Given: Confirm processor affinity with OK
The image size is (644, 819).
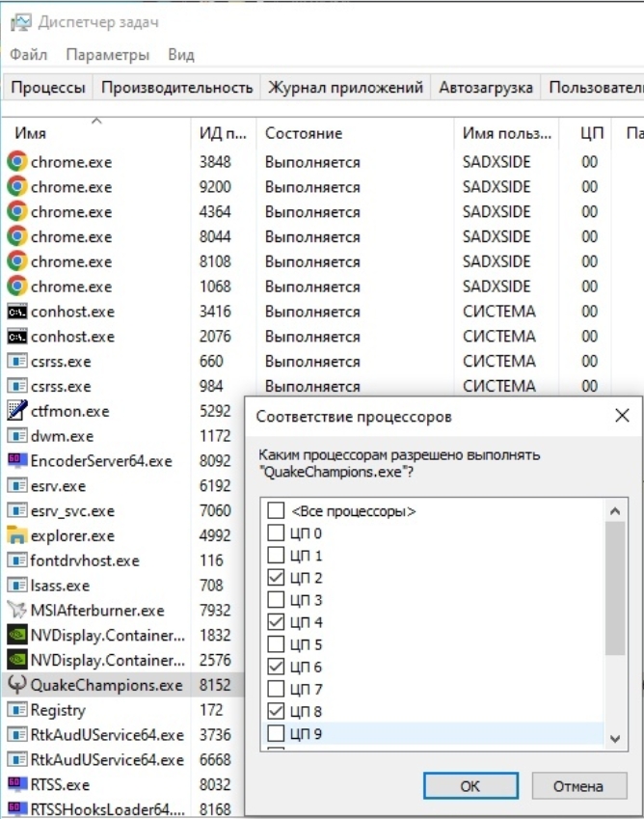Looking at the screenshot, I should (470, 785).
